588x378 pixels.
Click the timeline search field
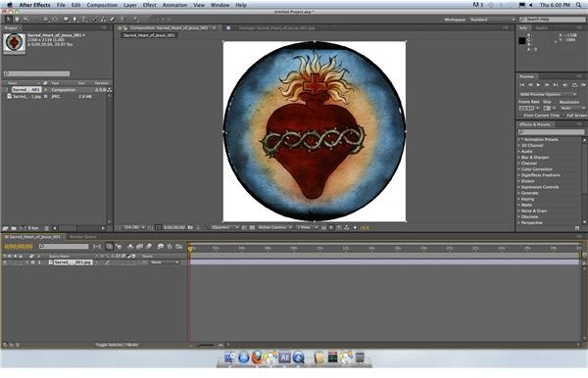click(64, 247)
